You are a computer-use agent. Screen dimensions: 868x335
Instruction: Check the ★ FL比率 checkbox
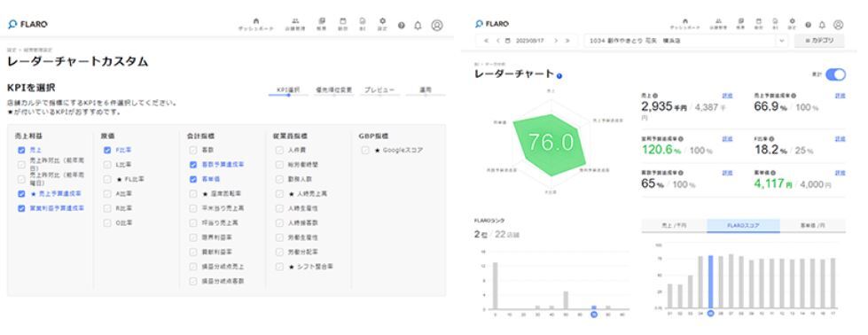pos(107,179)
